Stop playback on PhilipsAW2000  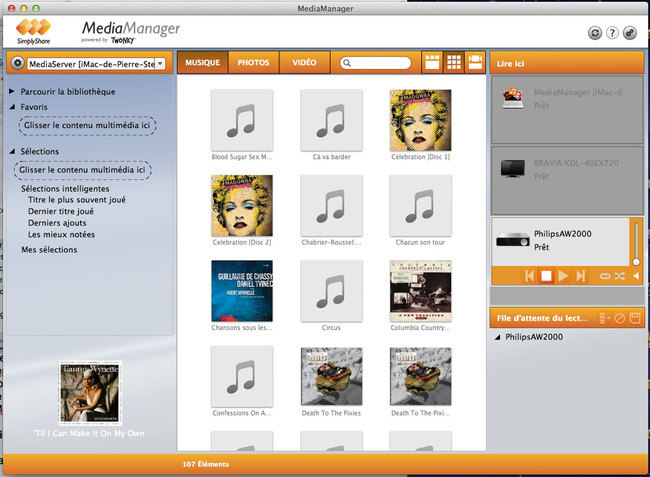[546, 276]
